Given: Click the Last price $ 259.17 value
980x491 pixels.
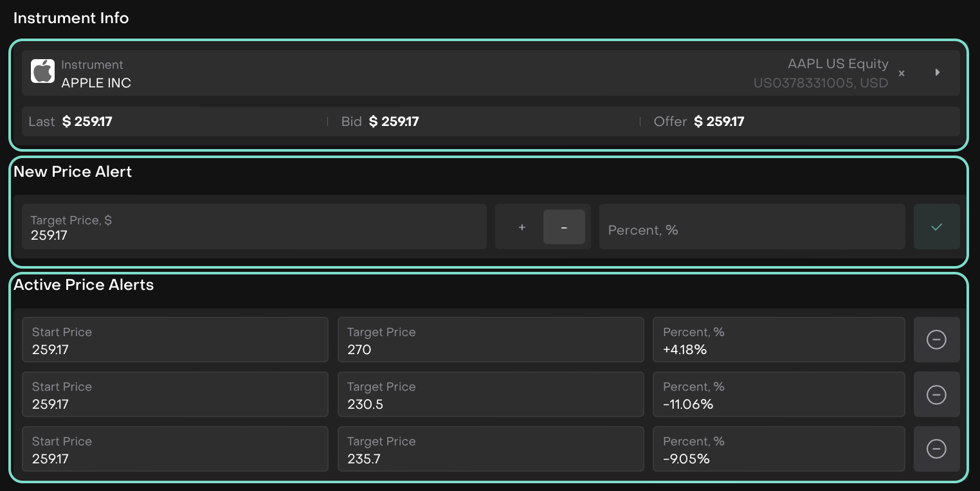Looking at the screenshot, I should pos(87,121).
